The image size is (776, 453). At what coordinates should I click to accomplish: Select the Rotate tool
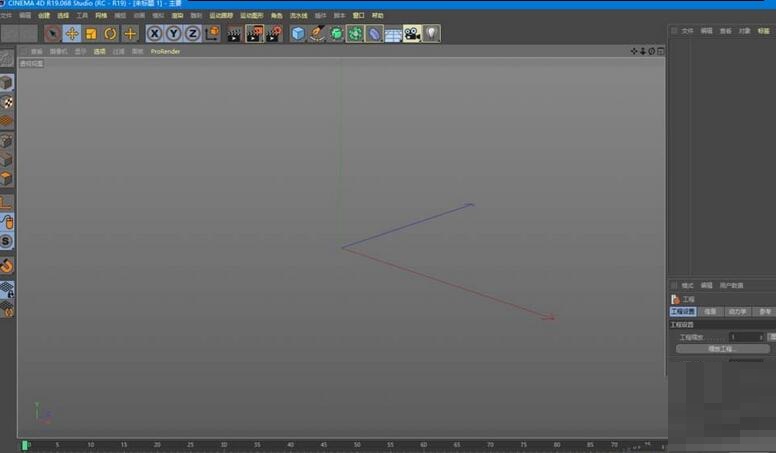(x=110, y=34)
